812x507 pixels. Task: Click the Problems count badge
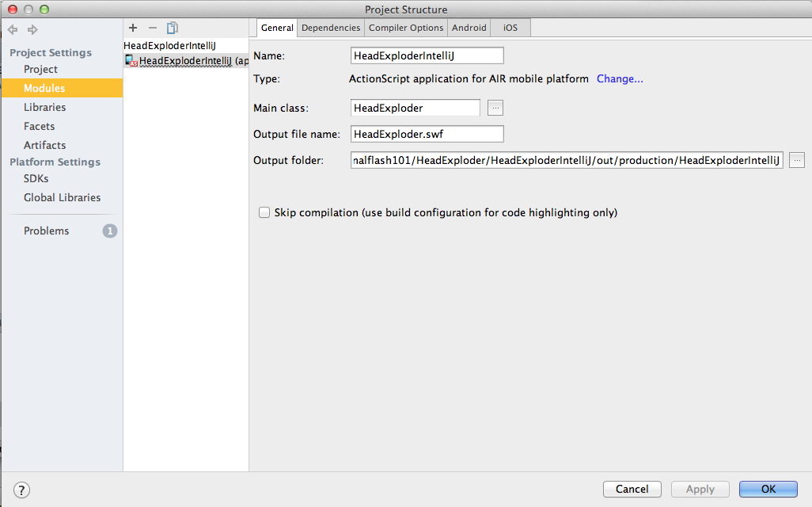click(x=110, y=231)
